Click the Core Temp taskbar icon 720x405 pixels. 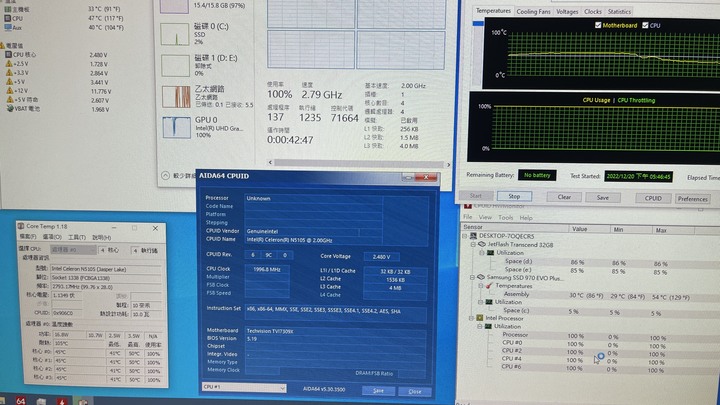(x=83, y=401)
